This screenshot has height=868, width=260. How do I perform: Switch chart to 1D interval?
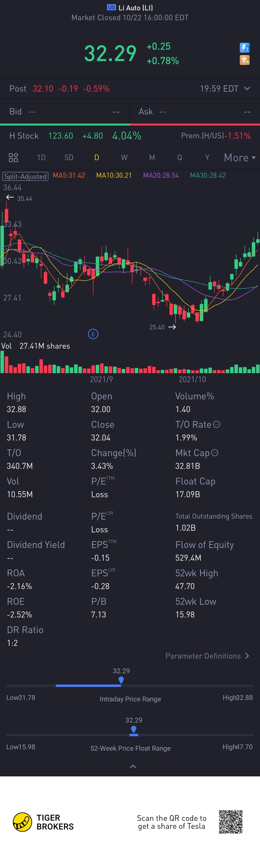click(41, 157)
